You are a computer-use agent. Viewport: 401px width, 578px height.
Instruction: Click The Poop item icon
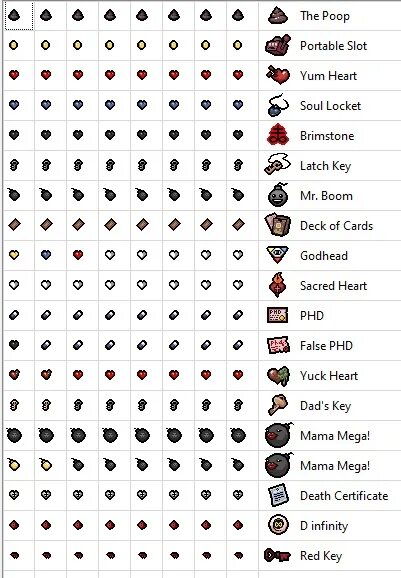(278, 16)
